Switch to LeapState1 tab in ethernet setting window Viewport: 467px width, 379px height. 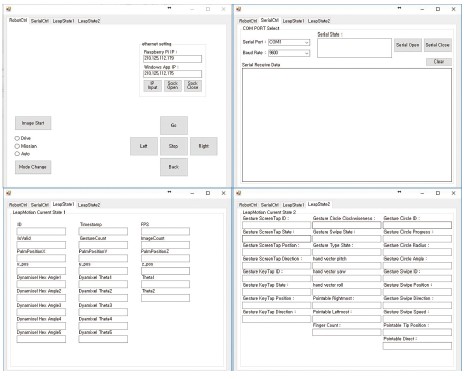[63, 21]
